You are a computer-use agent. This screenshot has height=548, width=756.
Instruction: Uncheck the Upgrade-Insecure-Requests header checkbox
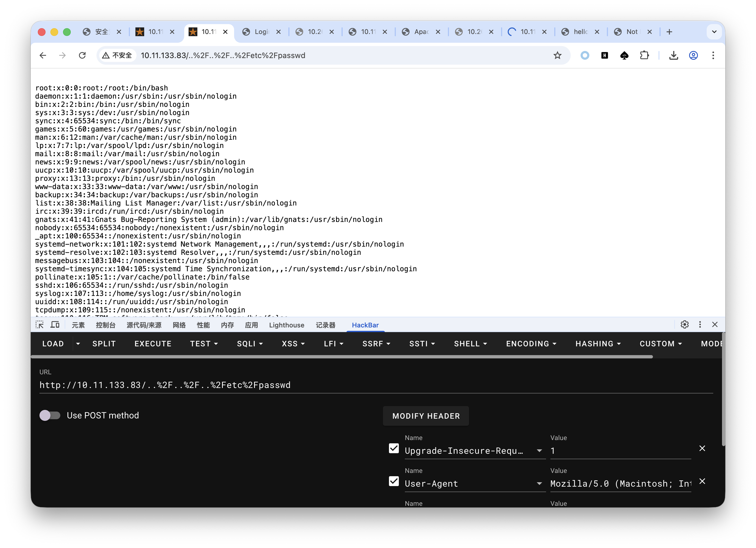394,448
